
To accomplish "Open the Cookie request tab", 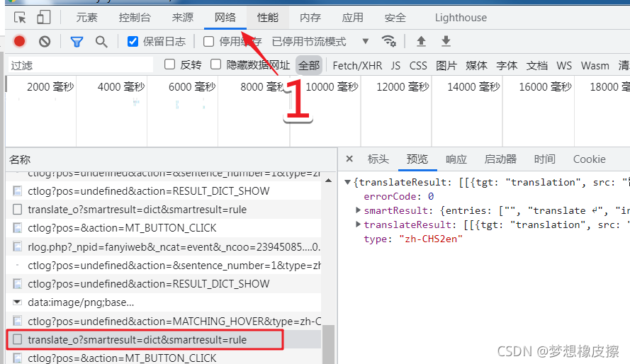I will coord(589,159).
